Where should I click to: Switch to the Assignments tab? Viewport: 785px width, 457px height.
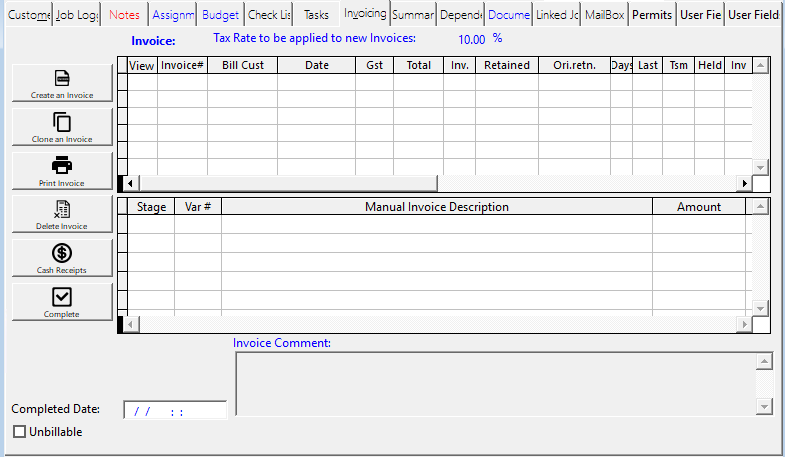click(x=173, y=15)
